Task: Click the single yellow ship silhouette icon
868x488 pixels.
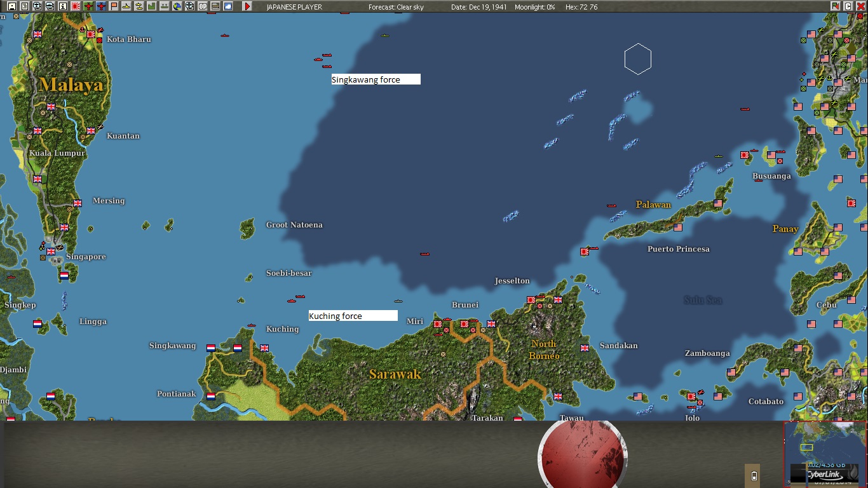Action: pos(126,6)
